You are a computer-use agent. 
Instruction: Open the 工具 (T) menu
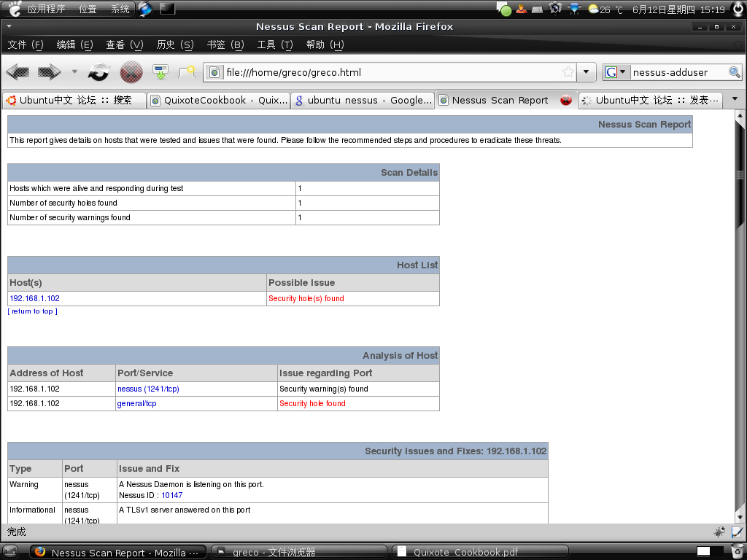coord(275,44)
